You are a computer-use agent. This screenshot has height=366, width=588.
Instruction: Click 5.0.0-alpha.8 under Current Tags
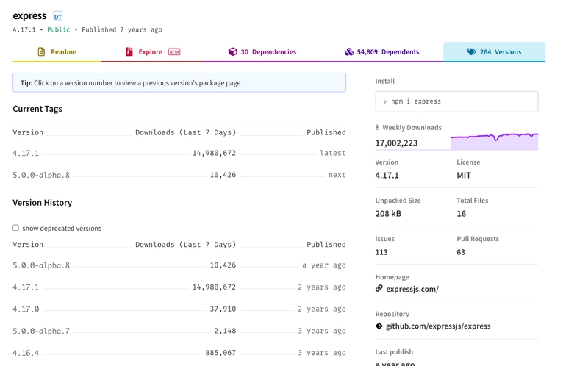coord(41,175)
